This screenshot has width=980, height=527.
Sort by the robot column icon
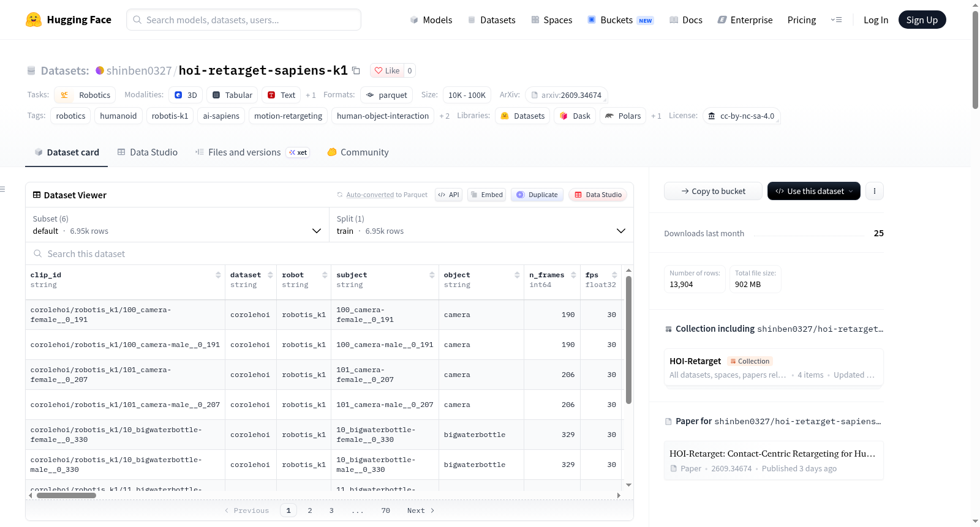coord(325,275)
